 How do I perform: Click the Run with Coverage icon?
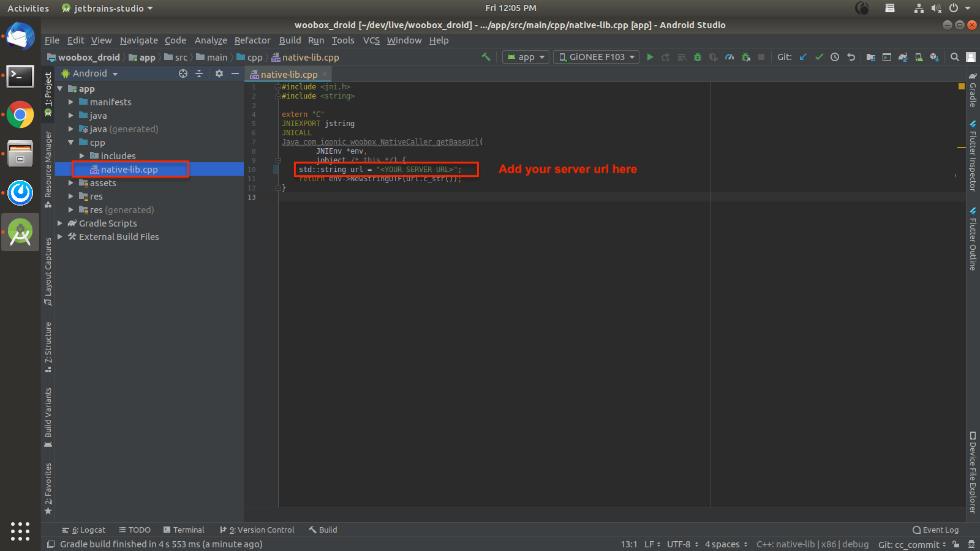(x=714, y=57)
